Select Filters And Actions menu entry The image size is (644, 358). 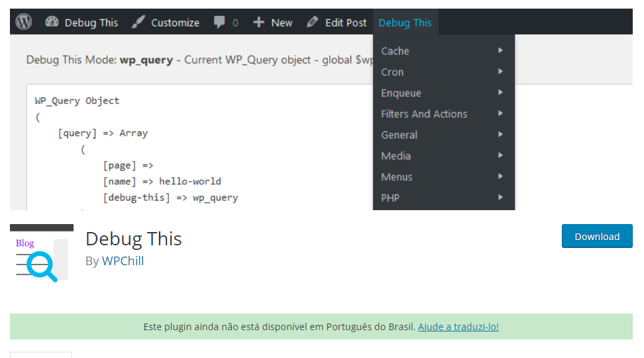[x=443, y=114]
